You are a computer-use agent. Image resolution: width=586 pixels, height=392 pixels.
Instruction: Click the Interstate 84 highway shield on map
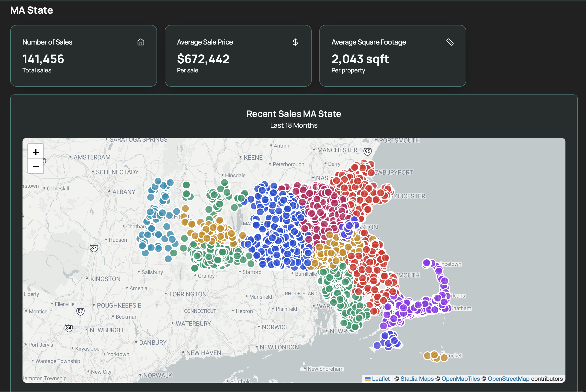(x=68, y=328)
